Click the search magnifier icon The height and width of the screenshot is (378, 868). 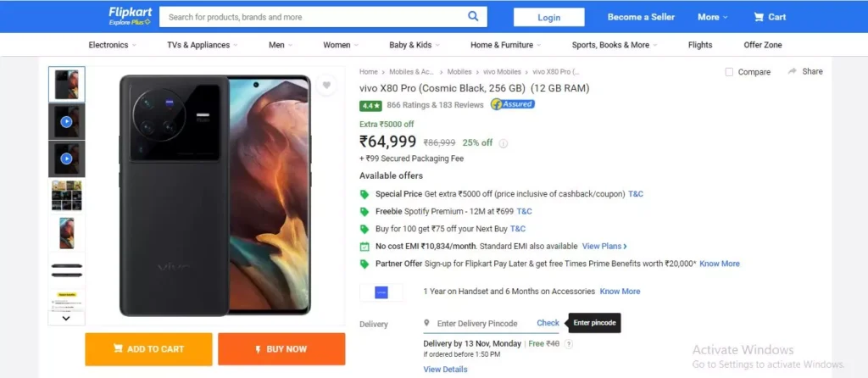(x=473, y=17)
